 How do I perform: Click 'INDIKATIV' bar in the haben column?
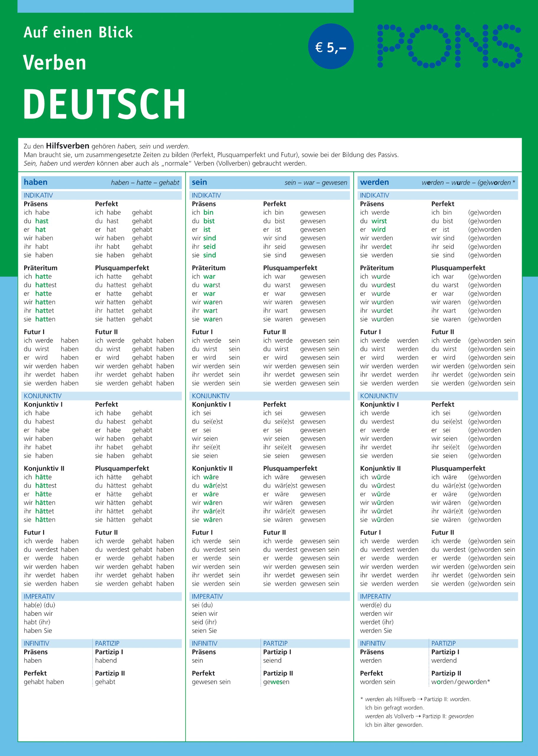[101, 195]
